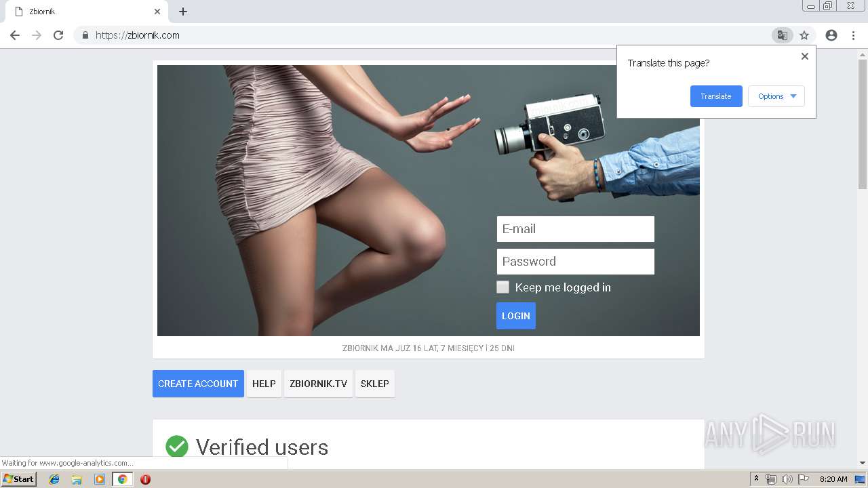Click the hero image with camera
The width and height of the screenshot is (868, 488).
coord(429,201)
